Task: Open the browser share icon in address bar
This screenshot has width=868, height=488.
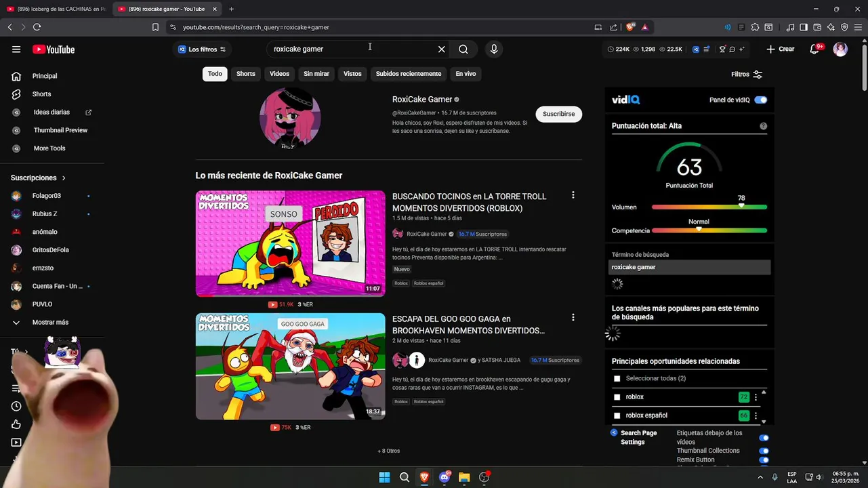Action: (x=613, y=27)
